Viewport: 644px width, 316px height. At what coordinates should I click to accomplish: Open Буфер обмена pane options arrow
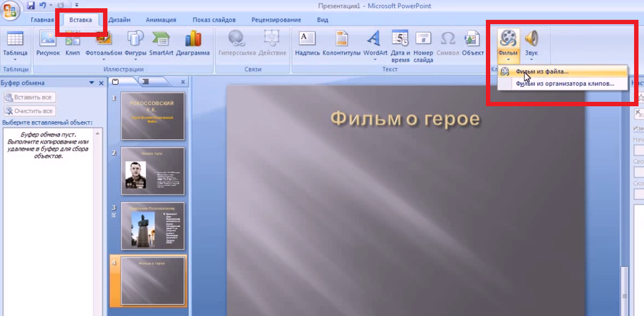click(91, 83)
